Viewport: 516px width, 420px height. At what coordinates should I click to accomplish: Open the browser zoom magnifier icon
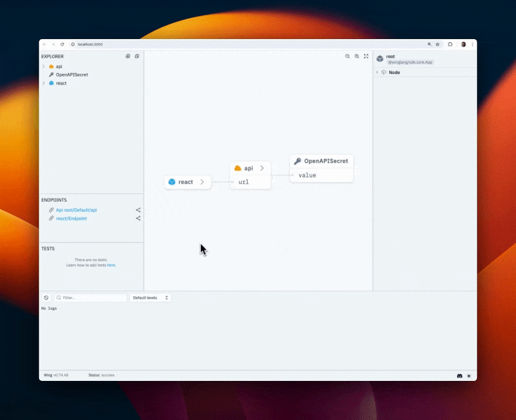coord(429,44)
